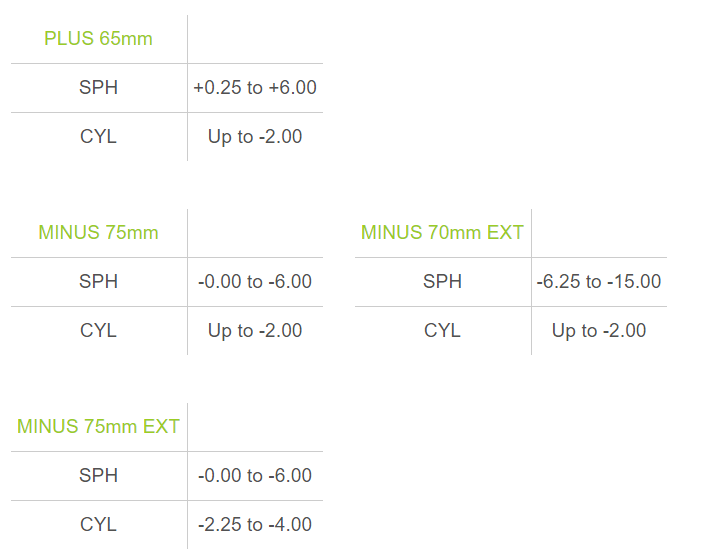703x559 pixels.
Task: Click the CYL label under MINUS 75mm
Action: (x=98, y=330)
